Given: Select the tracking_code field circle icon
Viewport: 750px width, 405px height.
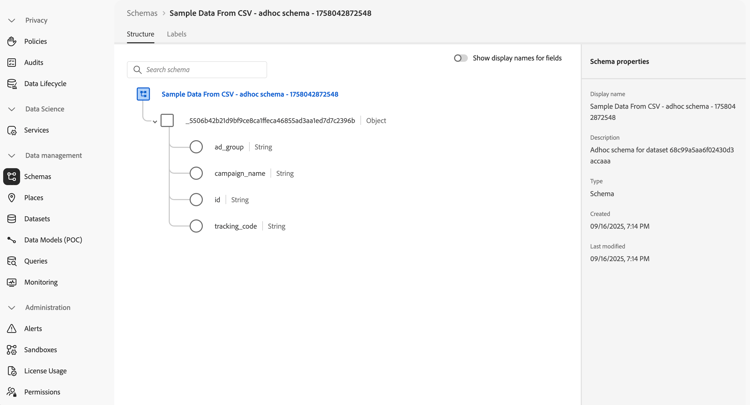Looking at the screenshot, I should tap(196, 226).
